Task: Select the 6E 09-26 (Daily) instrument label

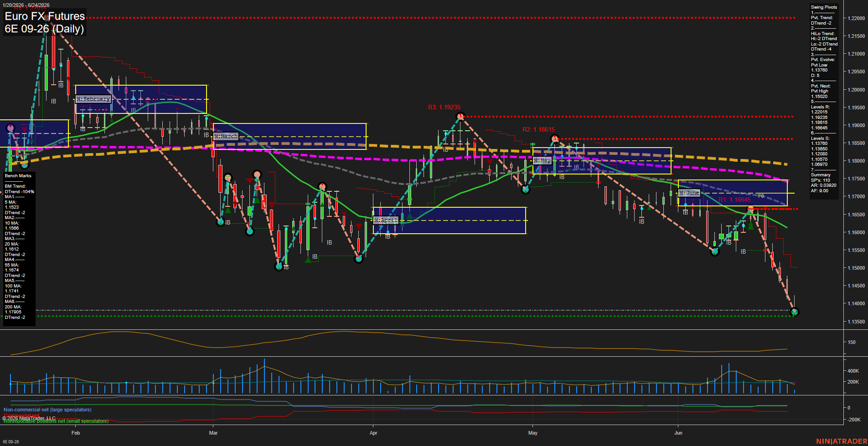Action: tap(44, 29)
